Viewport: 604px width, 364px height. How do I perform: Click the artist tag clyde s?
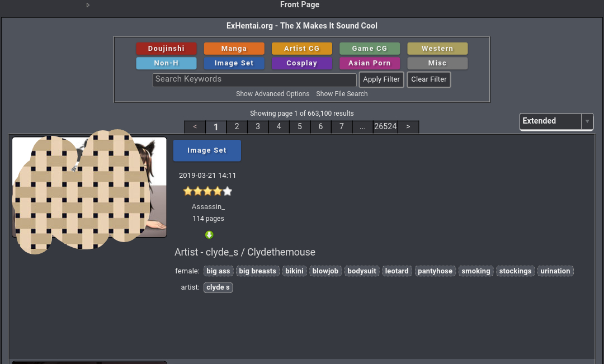pos(218,287)
